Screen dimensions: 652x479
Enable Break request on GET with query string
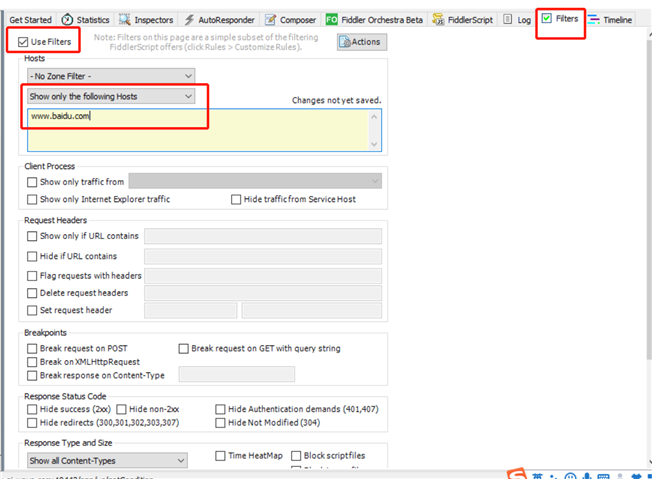point(183,348)
